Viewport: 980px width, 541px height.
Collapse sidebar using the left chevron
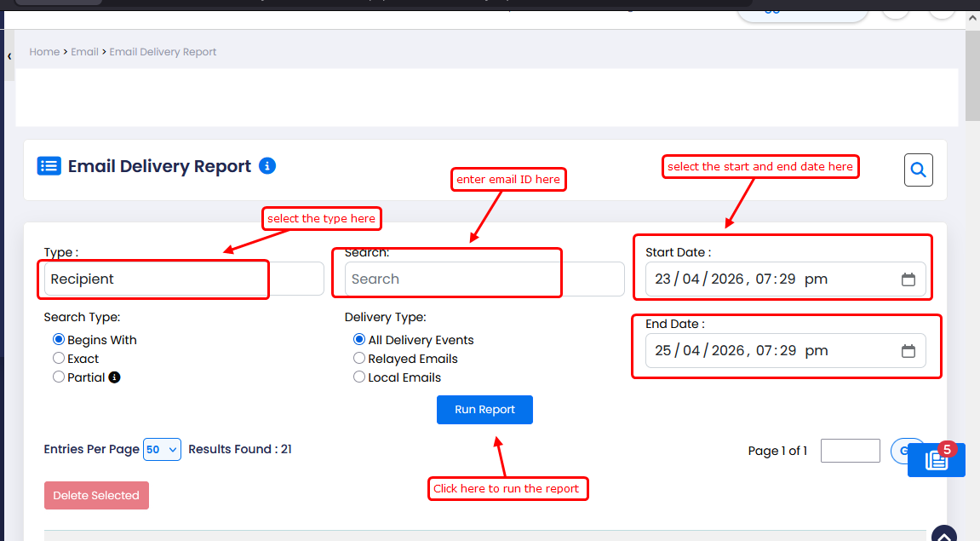tap(9, 55)
